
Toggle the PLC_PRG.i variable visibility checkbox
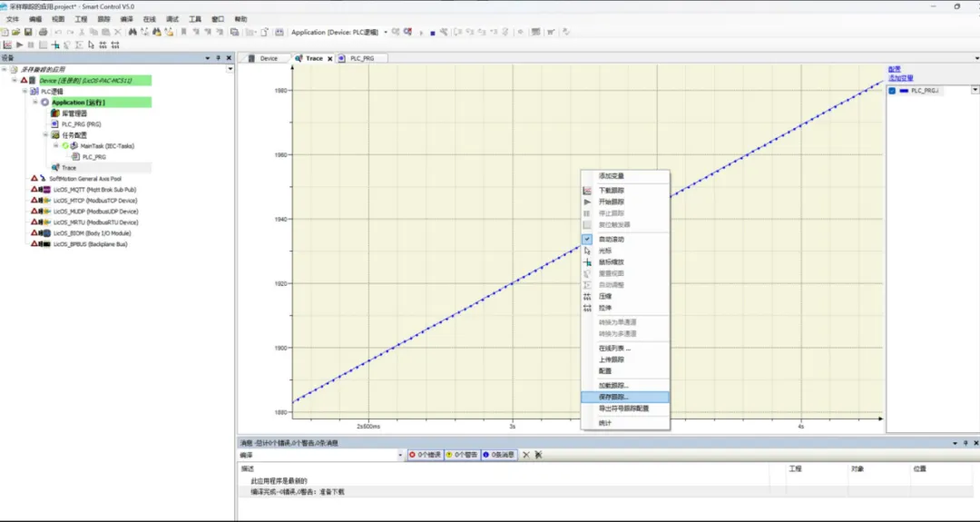[x=892, y=91]
